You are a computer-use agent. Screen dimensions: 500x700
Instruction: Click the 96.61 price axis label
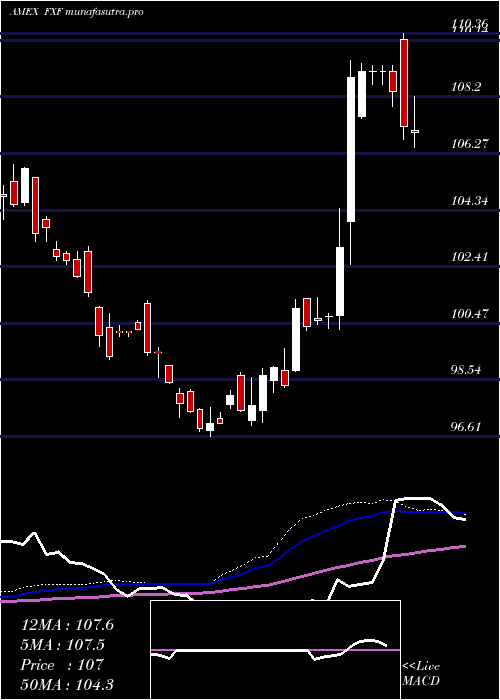467,427
